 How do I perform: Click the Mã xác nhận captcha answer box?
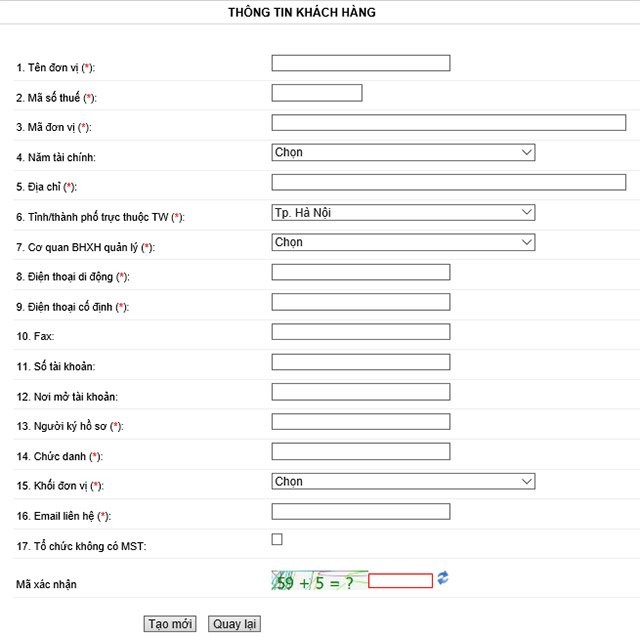pyautogui.click(x=400, y=581)
